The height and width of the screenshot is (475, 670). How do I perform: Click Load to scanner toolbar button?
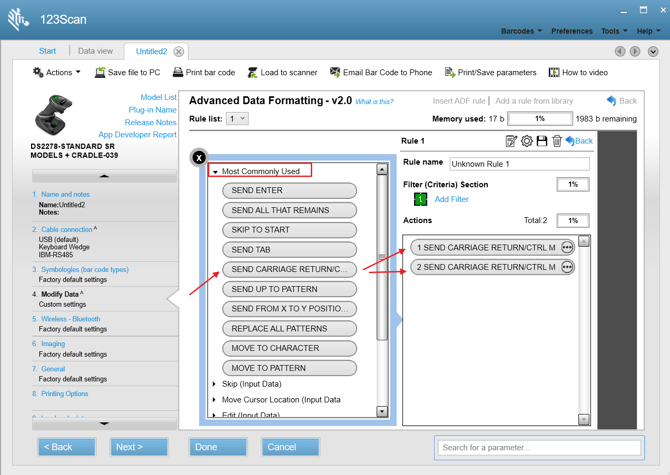[282, 73]
